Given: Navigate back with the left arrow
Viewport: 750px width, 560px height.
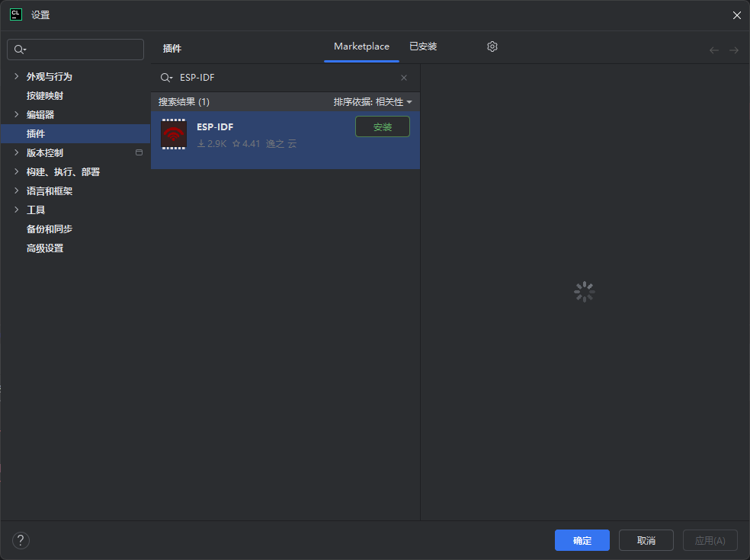Looking at the screenshot, I should [713, 50].
